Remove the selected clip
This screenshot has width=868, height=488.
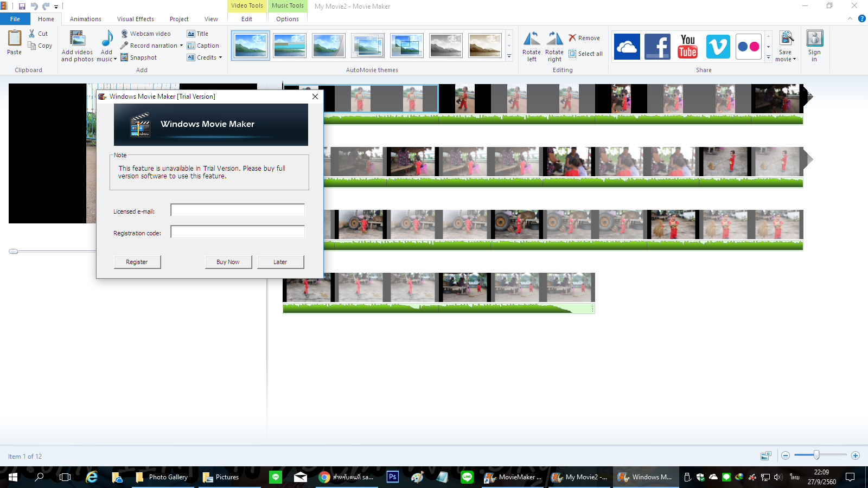[584, 38]
